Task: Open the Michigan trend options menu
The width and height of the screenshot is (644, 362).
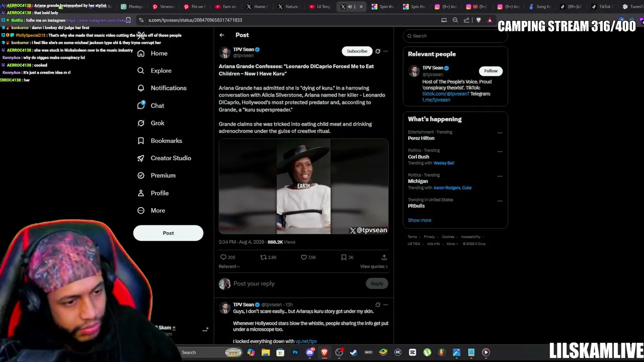Action: [x=500, y=176]
